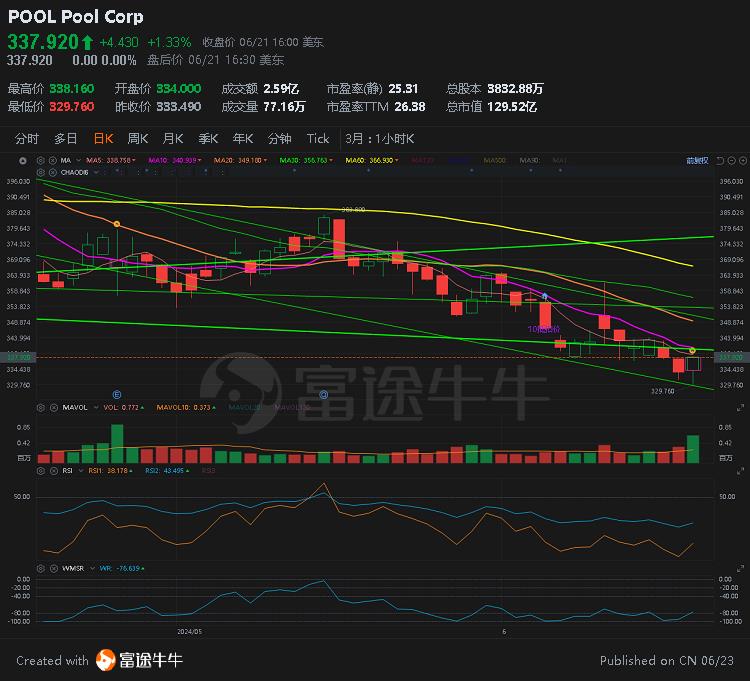Maximize the MAVOL sub-chart panel
Screen dimensions: 750x681
[740, 407]
